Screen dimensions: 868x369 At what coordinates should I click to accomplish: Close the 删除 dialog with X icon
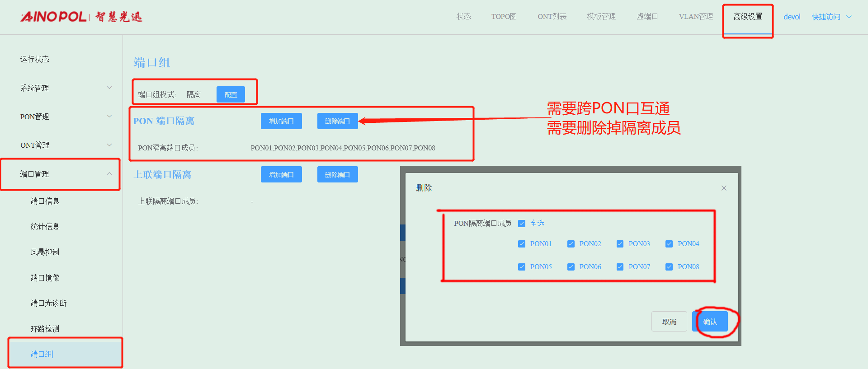pyautogui.click(x=724, y=188)
